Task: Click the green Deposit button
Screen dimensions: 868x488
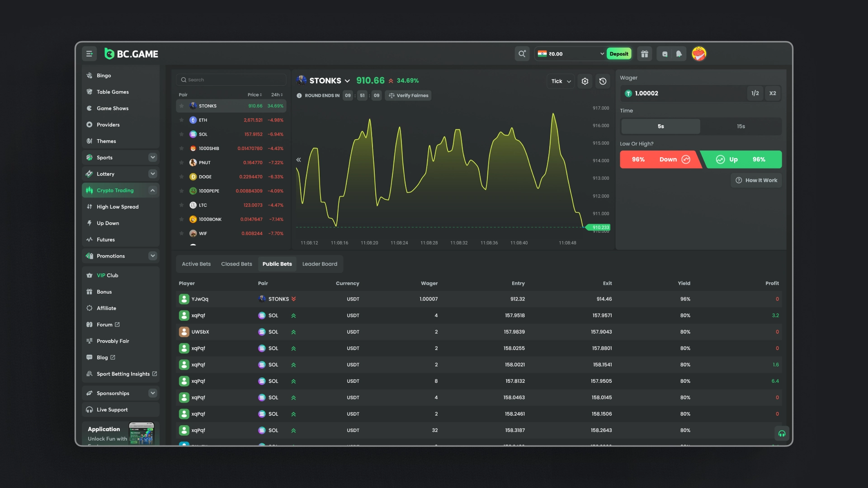Action: click(x=618, y=53)
